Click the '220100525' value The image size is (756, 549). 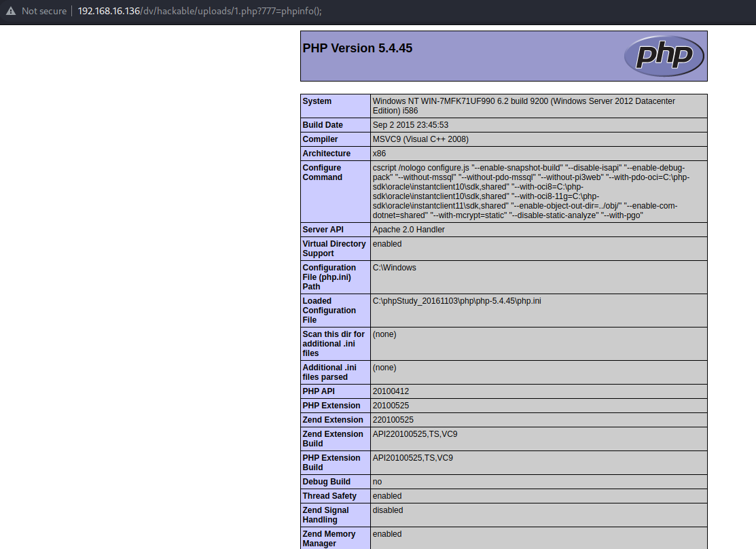tap(393, 420)
